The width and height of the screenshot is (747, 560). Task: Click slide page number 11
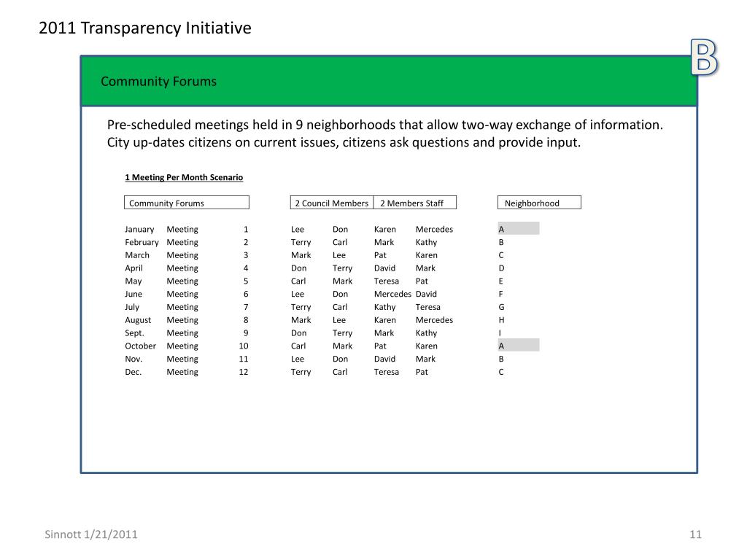(x=695, y=534)
